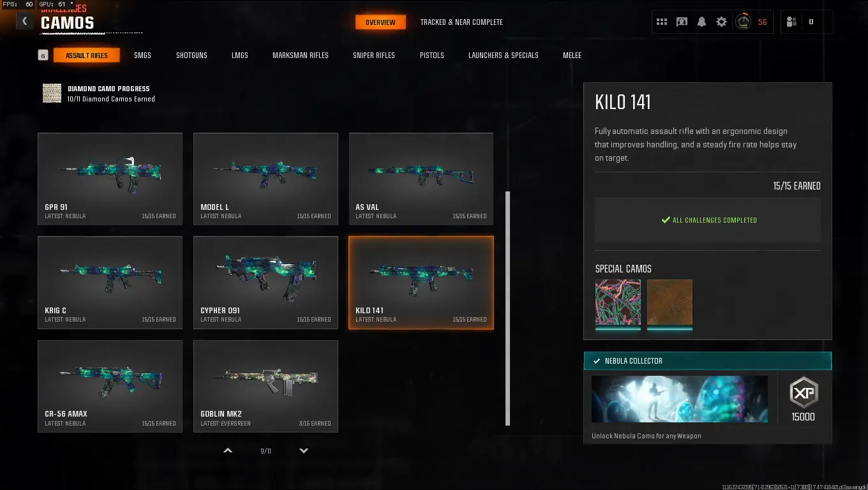Click the G key prompt left of Assault Rifles
868x490 pixels.
[x=43, y=56]
